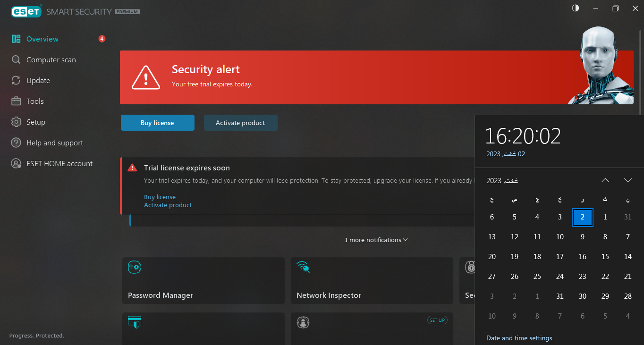
Task: Click 'Progress. Protected.' footer text
Action: click(x=36, y=336)
